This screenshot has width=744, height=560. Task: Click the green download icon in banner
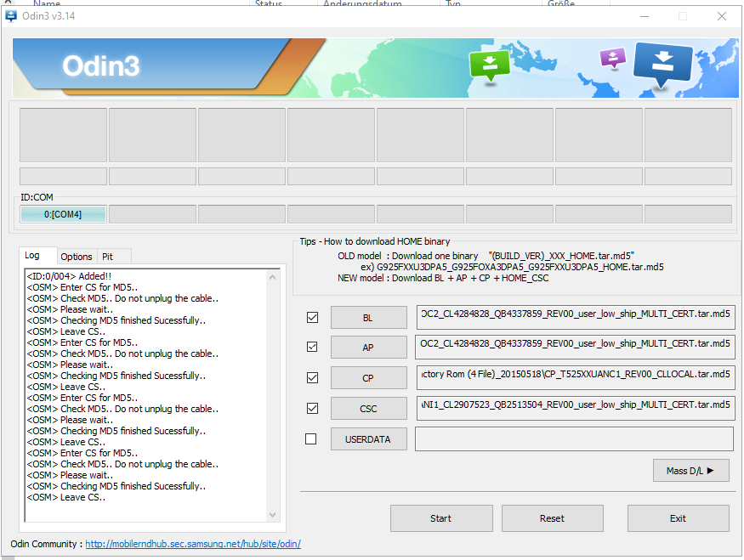(x=489, y=65)
